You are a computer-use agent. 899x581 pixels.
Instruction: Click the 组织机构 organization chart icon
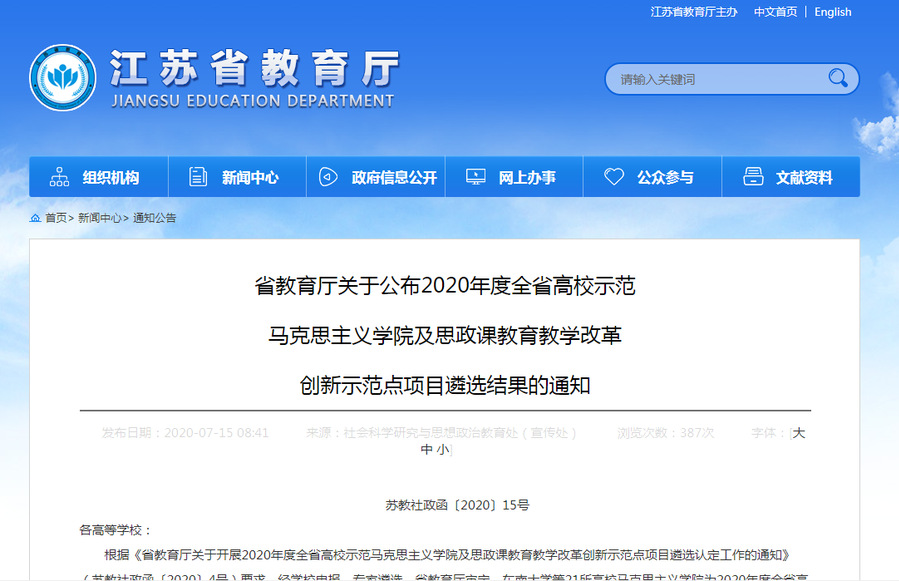60,177
